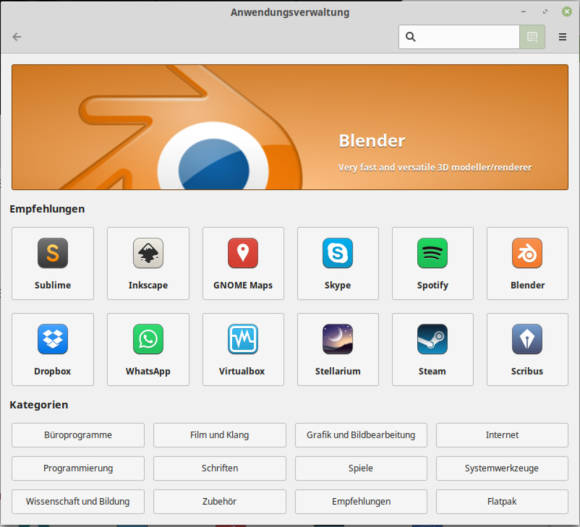Open the Spotify app tile
This screenshot has height=527, width=580.
pos(432,263)
